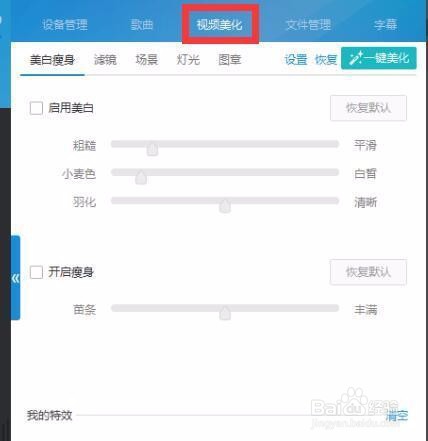Viewport: 428px width, 441px height.
Task: Enable the 开启瘦身 checkbox
Action: click(x=36, y=272)
